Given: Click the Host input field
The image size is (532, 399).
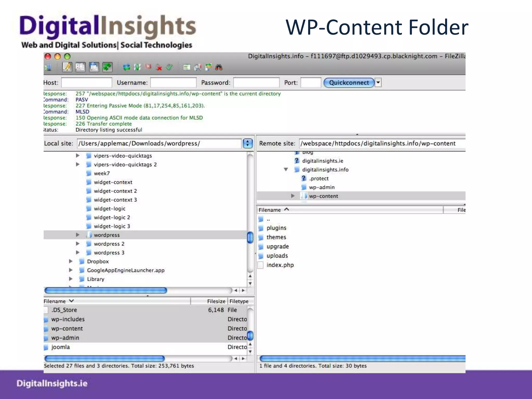Looking at the screenshot, I should (x=87, y=83).
